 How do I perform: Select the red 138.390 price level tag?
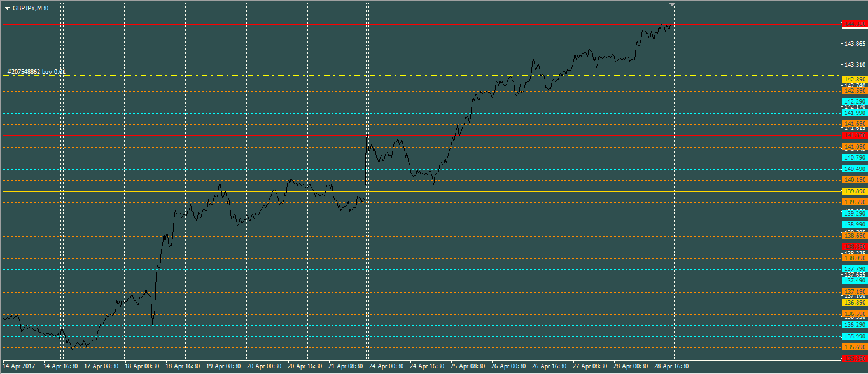[854, 247]
